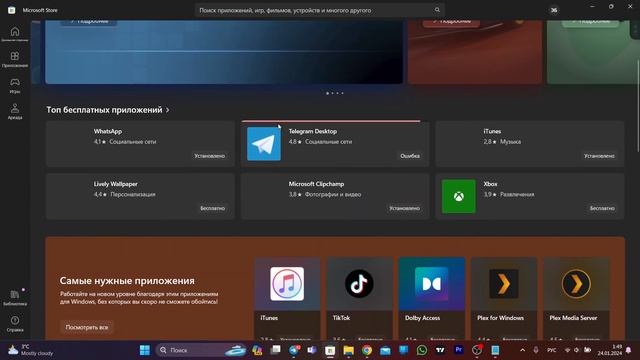Image resolution: width=640 pixels, height=360 pixels.
Task: Open the Игры section in sidebar
Action: coord(15,86)
